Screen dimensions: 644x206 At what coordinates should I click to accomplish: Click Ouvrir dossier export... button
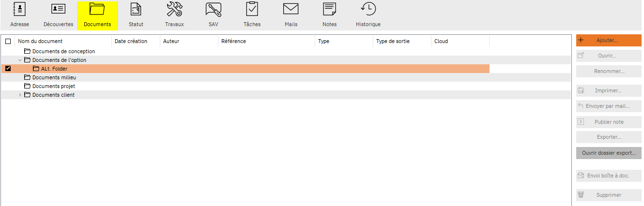coord(609,153)
